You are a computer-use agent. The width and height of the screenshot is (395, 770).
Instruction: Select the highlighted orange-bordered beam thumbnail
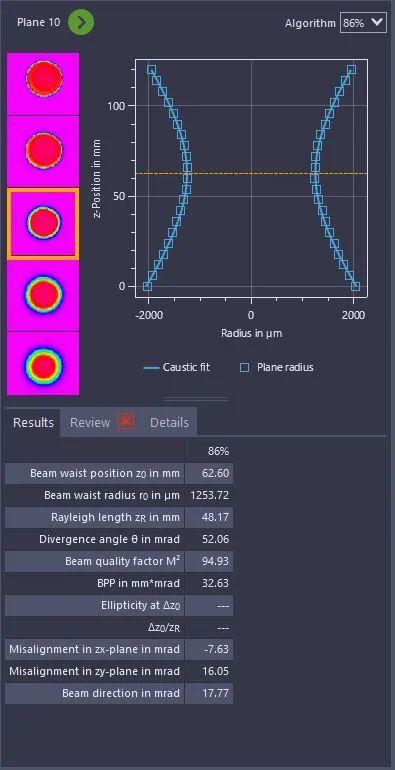[43, 224]
